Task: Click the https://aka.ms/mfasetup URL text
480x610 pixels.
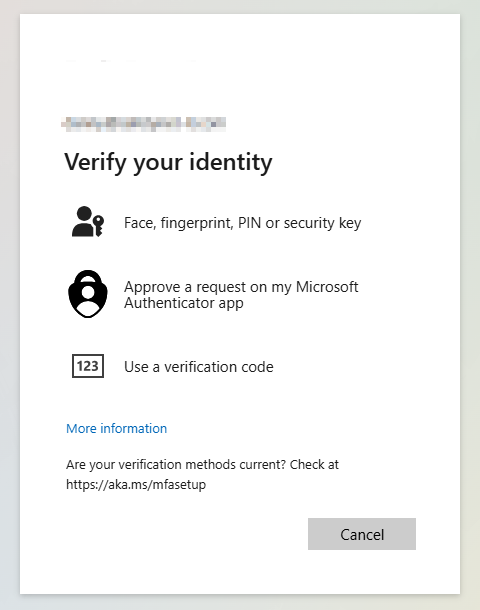Action: point(136,484)
